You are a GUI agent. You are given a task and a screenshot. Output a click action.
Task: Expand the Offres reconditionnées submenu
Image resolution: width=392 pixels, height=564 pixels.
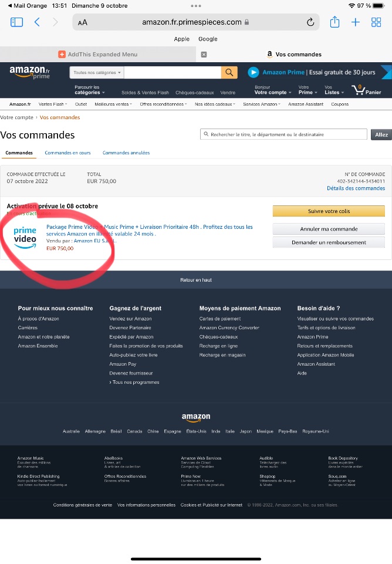tap(163, 104)
